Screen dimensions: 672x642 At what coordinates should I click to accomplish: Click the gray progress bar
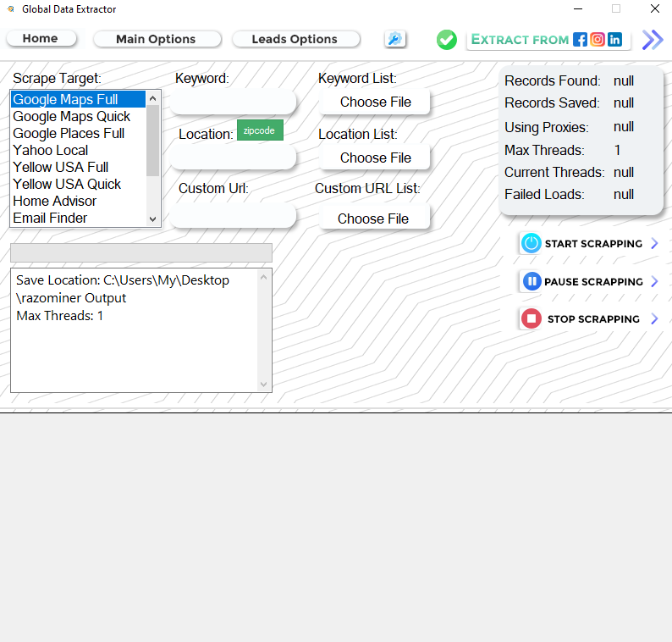click(141, 252)
